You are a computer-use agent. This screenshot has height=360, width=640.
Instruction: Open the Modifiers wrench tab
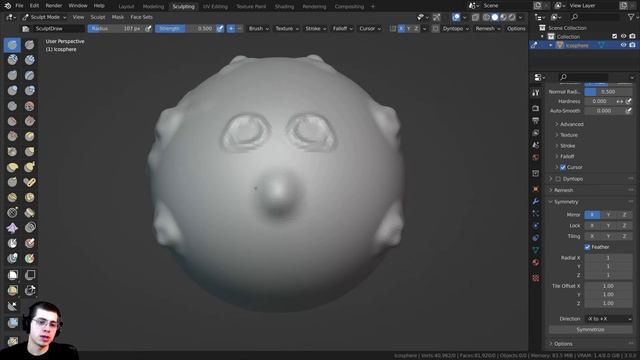point(536,201)
